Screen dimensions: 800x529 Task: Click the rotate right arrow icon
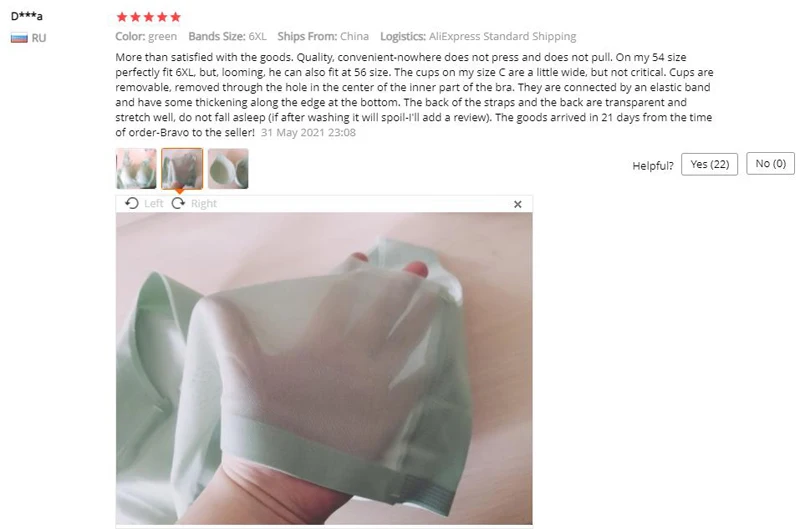tap(178, 204)
